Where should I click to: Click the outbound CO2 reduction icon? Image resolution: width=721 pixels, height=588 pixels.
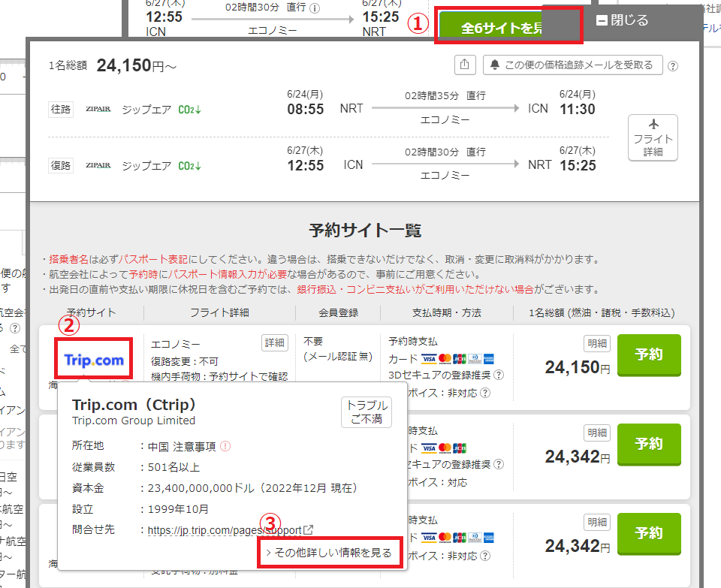[189, 110]
